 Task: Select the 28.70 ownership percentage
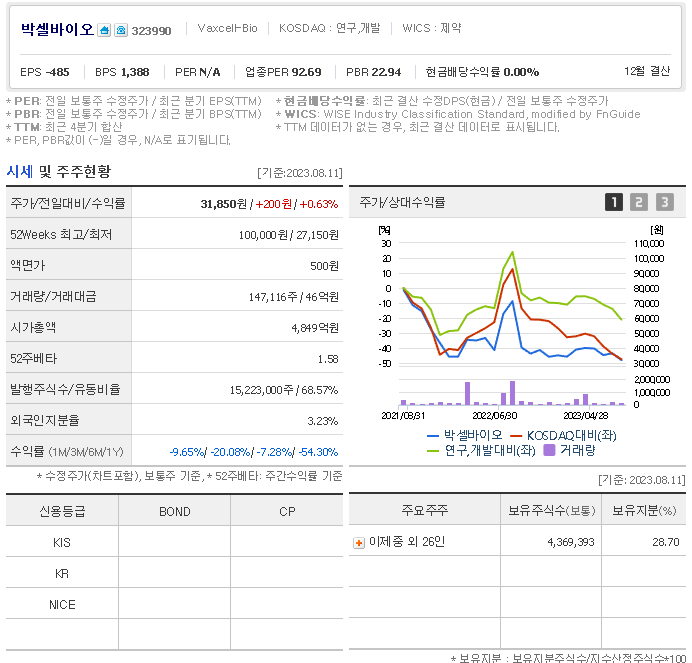[666, 542]
